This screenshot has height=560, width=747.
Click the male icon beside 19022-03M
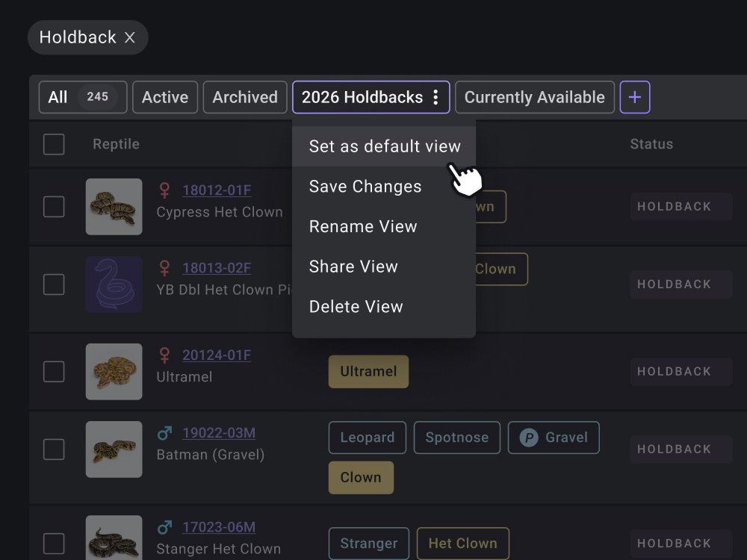165,432
